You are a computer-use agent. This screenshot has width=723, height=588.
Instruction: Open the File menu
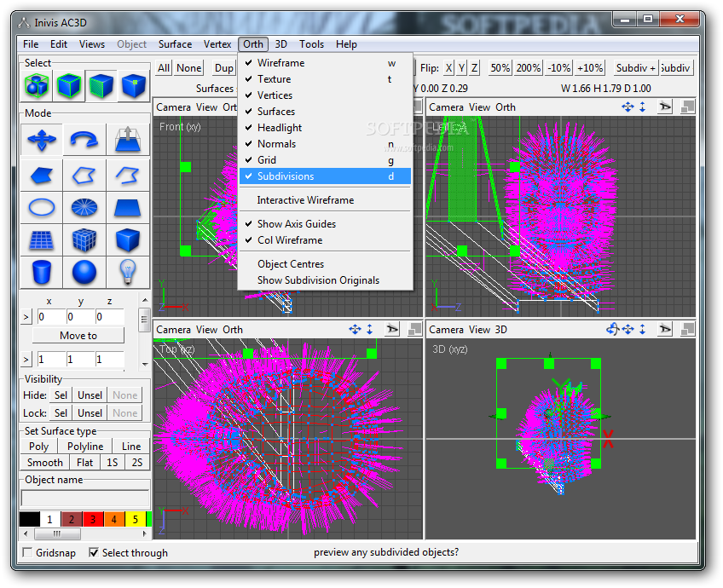point(31,44)
